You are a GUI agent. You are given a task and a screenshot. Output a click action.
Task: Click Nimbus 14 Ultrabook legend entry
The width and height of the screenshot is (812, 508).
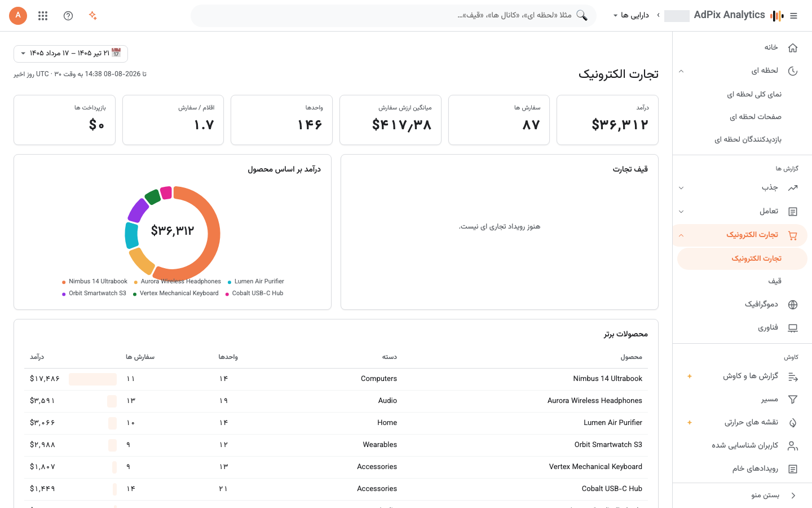(95, 282)
